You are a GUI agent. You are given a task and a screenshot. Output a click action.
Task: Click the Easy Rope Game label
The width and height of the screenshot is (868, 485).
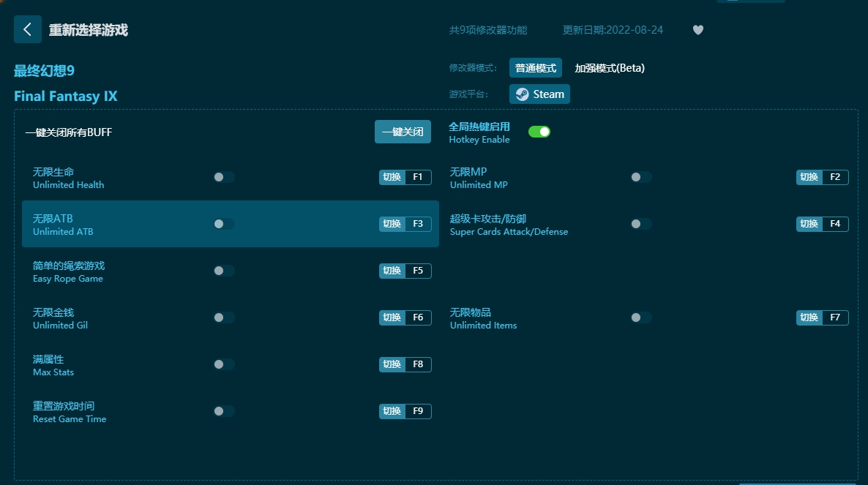coord(68,279)
